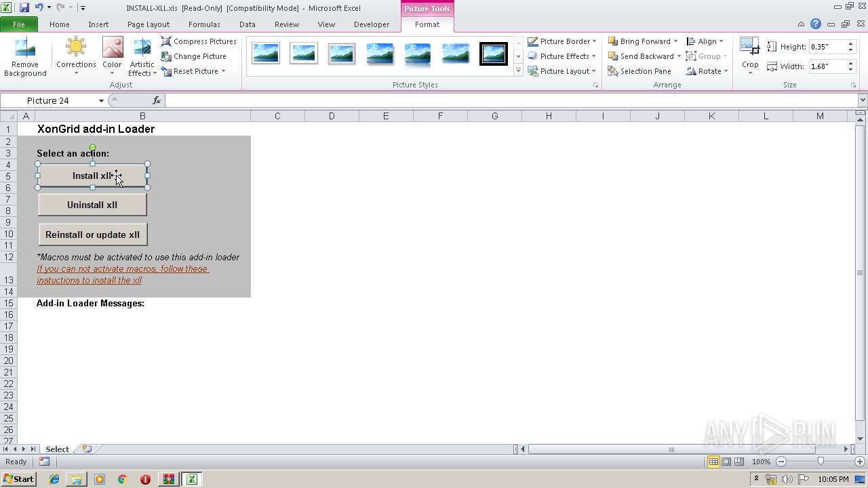The width and height of the screenshot is (868, 488).
Task: Click the Uninstall xll button
Action: (92, 205)
